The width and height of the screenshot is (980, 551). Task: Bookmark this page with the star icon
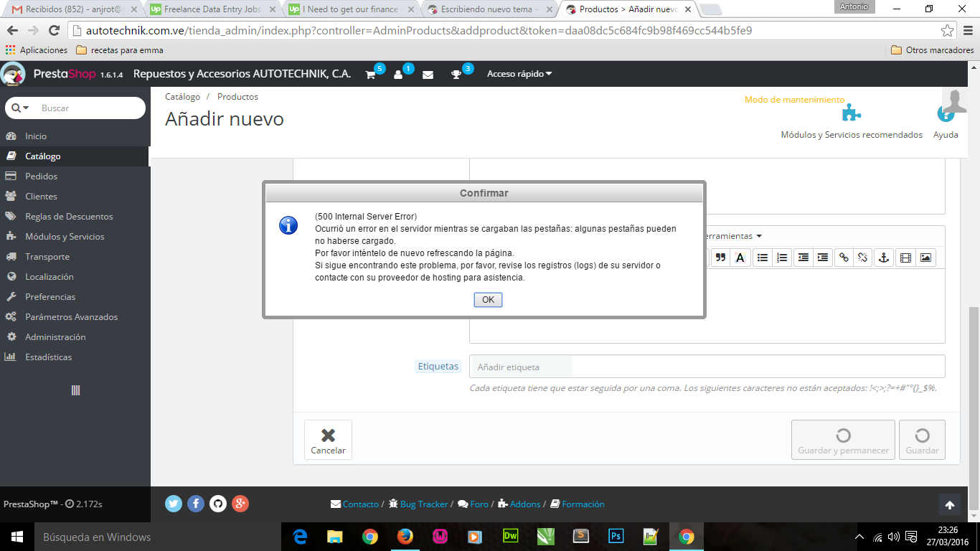(x=948, y=31)
